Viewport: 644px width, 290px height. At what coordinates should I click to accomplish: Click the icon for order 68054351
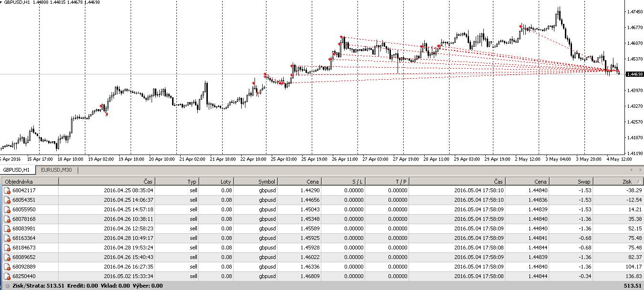point(7,200)
